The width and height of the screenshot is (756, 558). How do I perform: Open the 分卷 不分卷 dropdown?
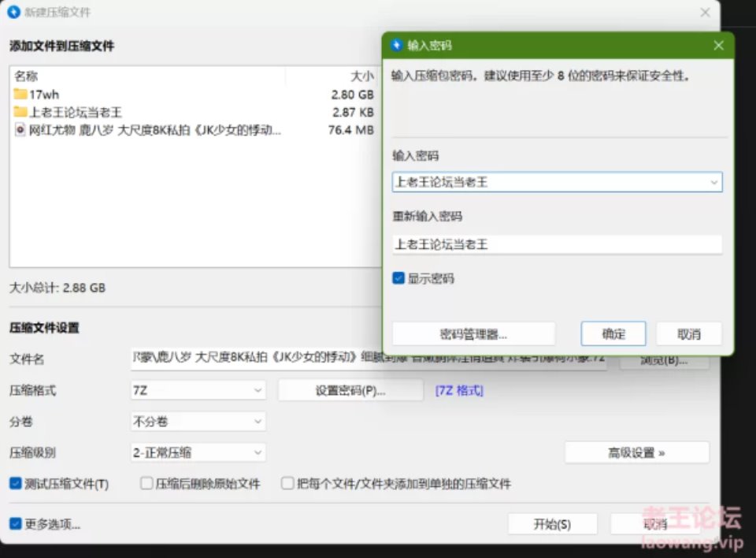(x=198, y=422)
